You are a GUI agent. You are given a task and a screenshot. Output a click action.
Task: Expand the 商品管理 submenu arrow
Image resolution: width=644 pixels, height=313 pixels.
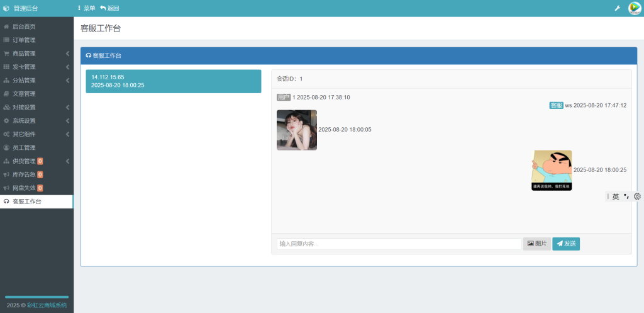coord(67,54)
